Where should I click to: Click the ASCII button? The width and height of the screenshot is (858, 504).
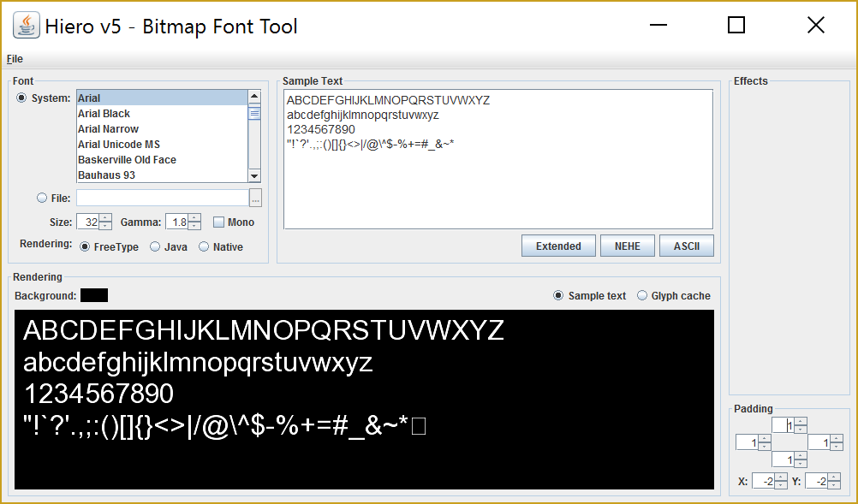tap(687, 246)
